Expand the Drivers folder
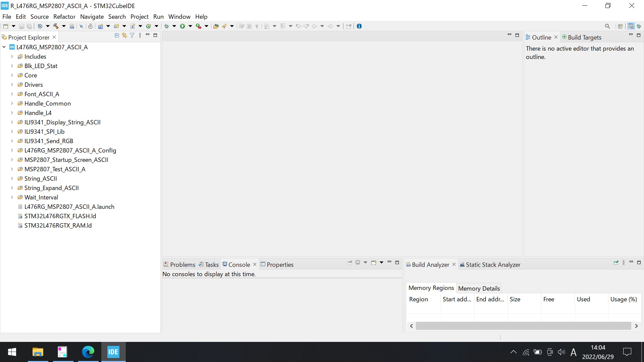The height and width of the screenshot is (362, 644). (12, 85)
